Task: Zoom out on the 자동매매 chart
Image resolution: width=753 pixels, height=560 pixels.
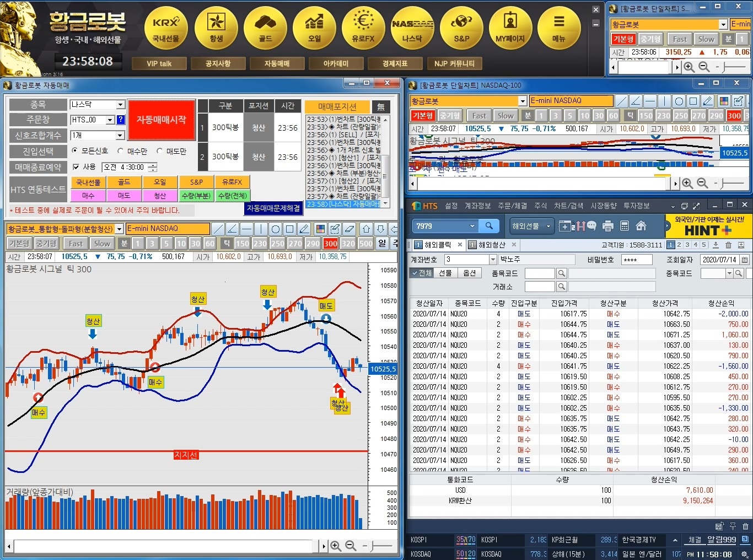Action: coord(351,546)
